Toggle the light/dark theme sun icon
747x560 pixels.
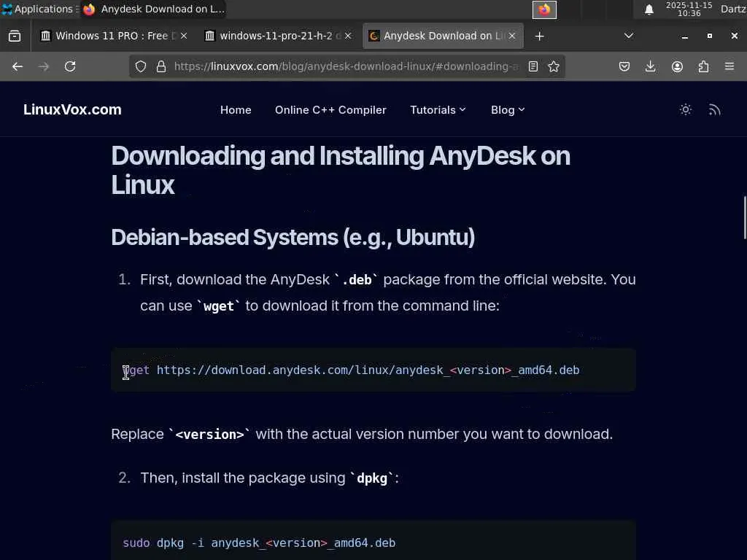[x=686, y=109]
